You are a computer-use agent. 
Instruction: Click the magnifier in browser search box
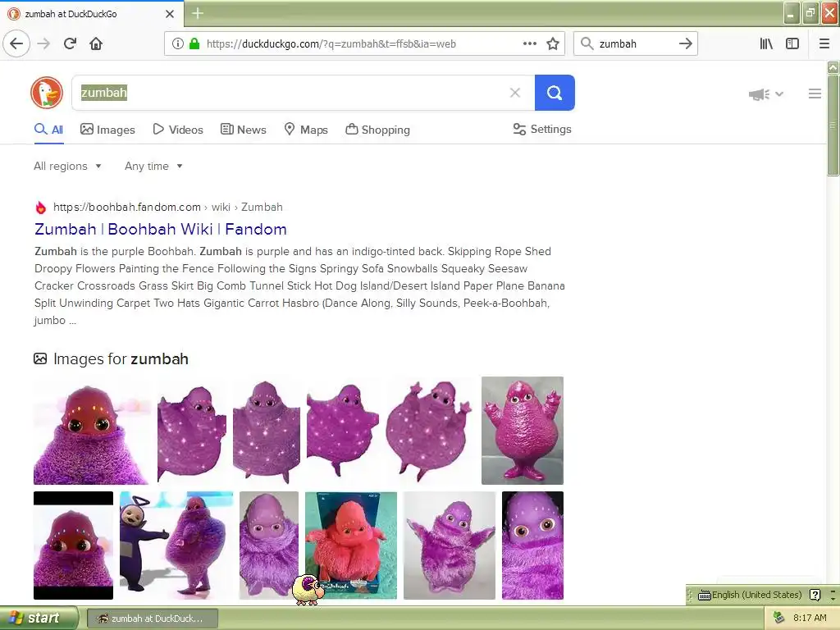(587, 43)
